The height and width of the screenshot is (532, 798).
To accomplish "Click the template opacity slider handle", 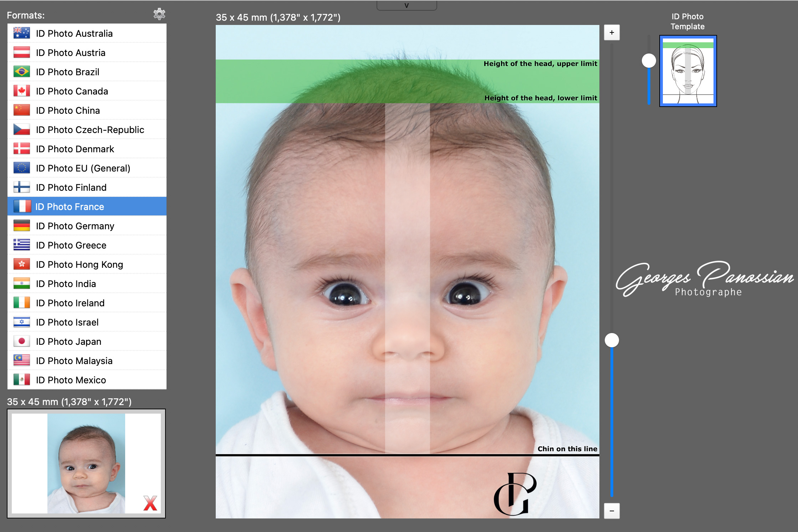I will pos(649,61).
